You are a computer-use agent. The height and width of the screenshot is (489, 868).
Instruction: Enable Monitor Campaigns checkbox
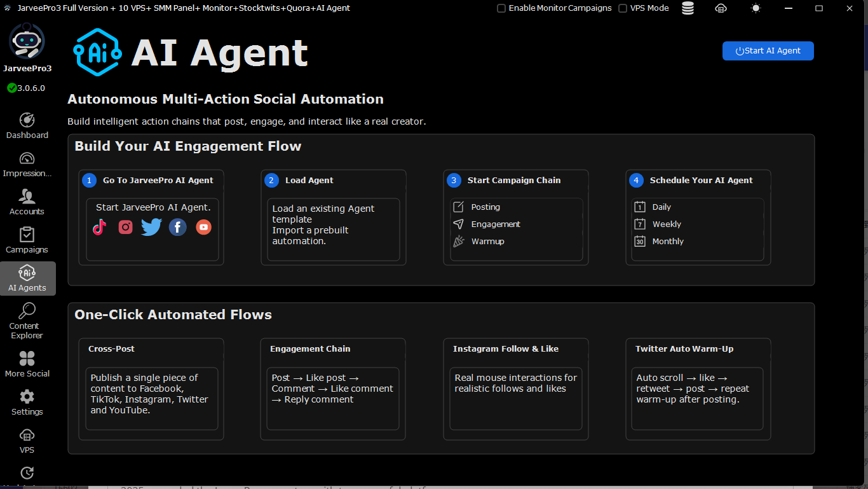coord(501,8)
